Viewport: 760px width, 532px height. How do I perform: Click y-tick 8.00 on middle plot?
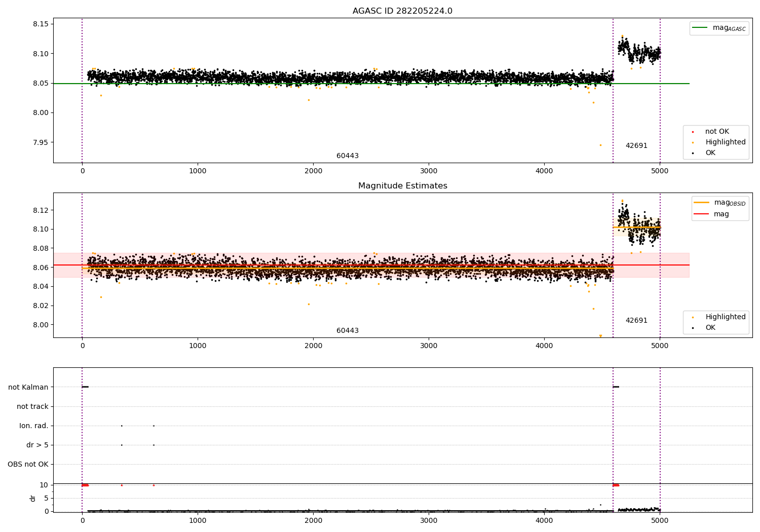click(40, 325)
